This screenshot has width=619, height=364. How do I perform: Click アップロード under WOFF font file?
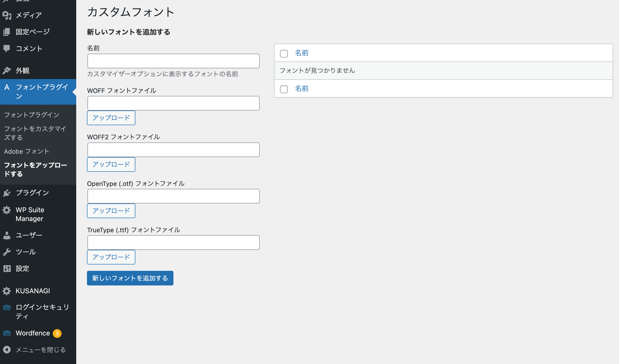point(111,118)
